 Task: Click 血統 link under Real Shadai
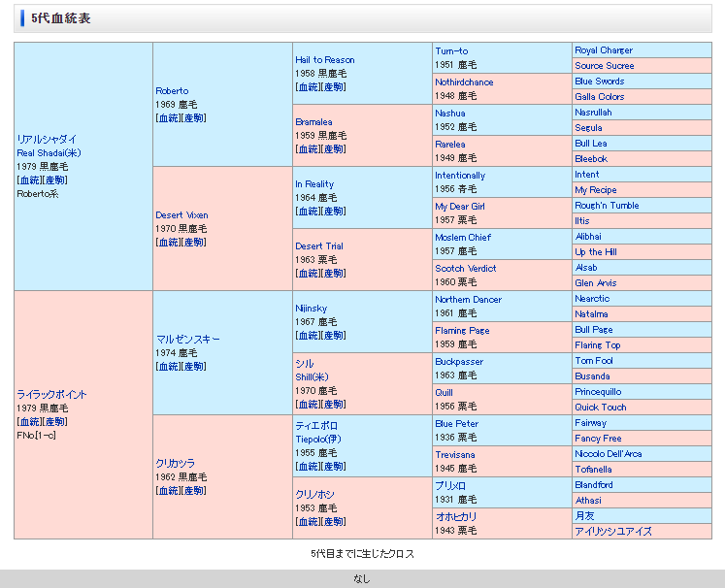point(29,180)
